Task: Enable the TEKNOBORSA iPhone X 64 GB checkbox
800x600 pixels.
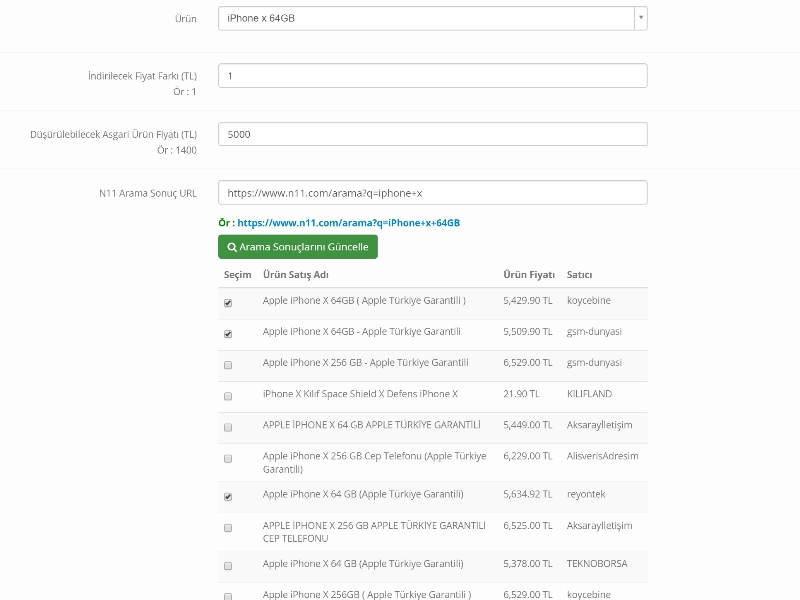Action: 228,566
